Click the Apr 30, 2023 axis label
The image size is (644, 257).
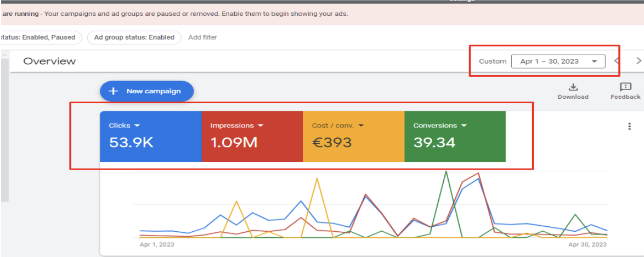pyautogui.click(x=587, y=244)
